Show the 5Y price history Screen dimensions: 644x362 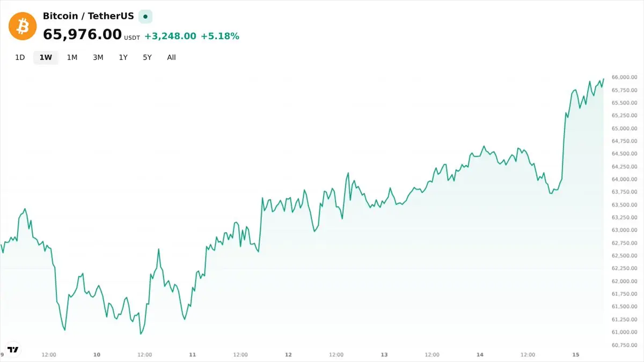147,57
